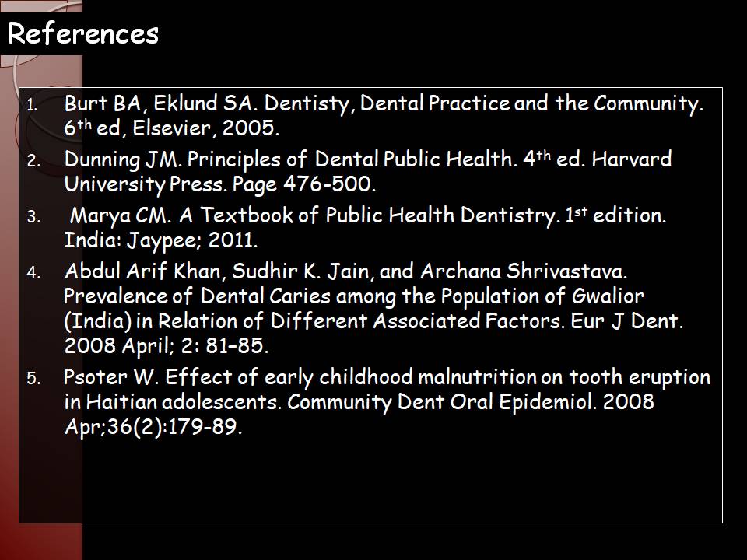This screenshot has width=747, height=560.
Task: Click the "India: Jaypee; 2011" line
Action: pos(161,240)
